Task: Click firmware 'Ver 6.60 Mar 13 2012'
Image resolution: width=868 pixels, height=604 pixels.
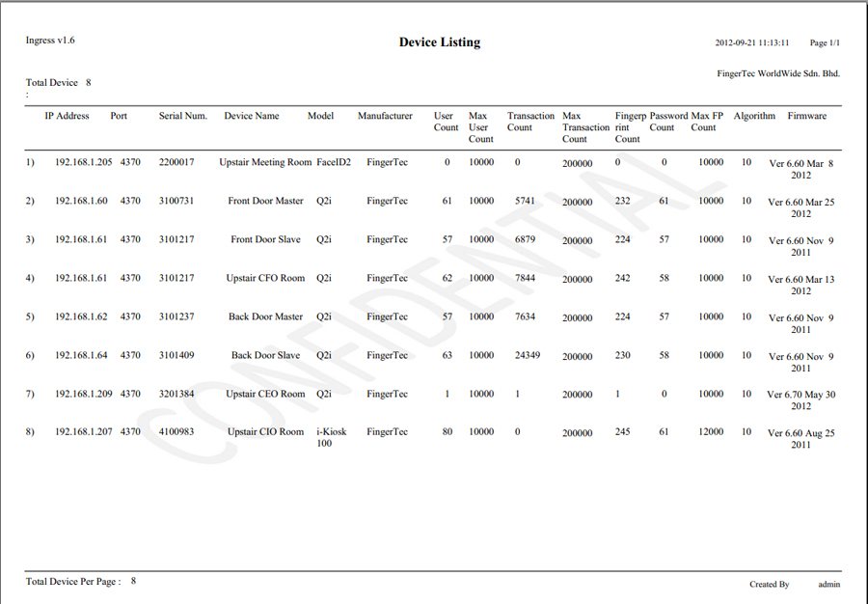Action: [x=801, y=285]
